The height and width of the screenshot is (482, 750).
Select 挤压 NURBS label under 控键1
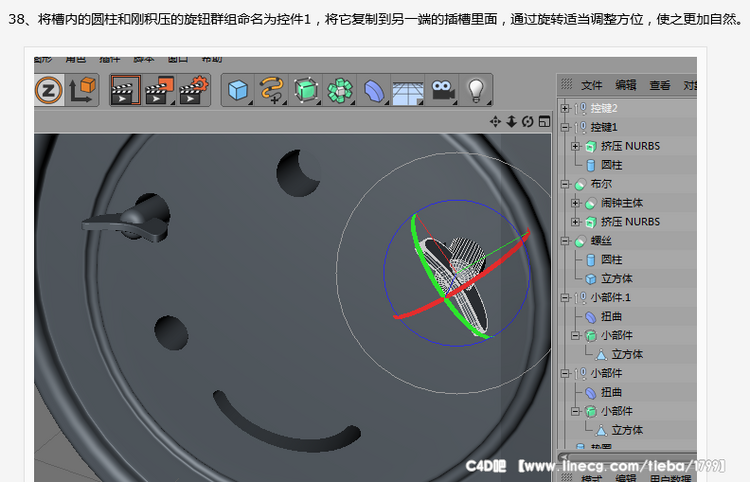[x=630, y=146]
